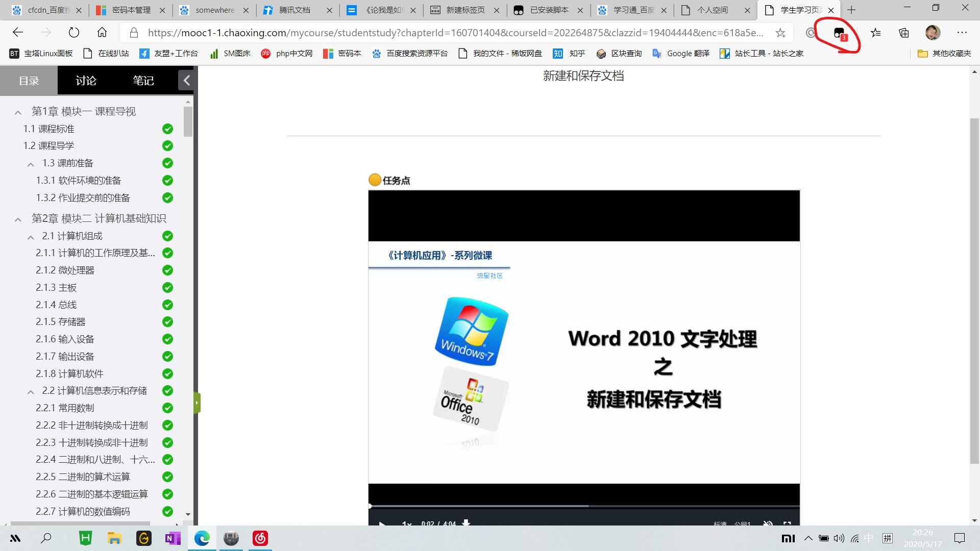Open OneNote from the taskbar

point(173,538)
